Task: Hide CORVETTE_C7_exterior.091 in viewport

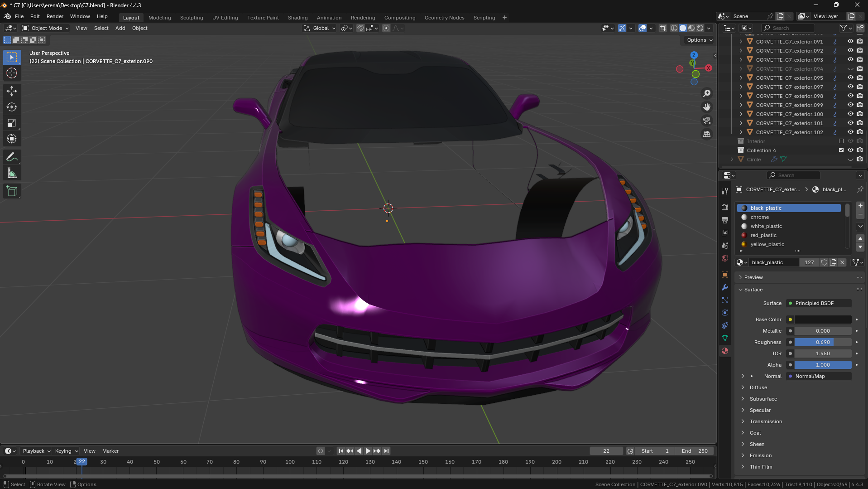Action: [x=850, y=41]
